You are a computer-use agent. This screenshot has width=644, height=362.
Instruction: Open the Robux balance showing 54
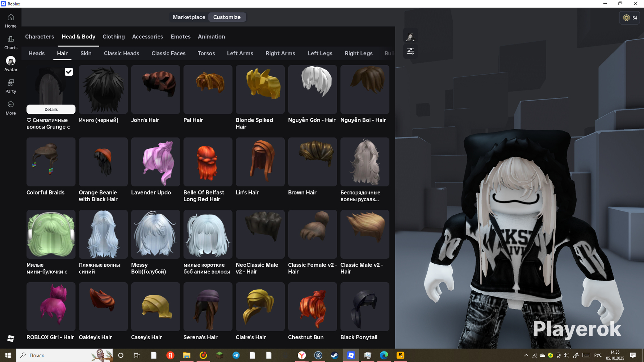[x=630, y=18]
